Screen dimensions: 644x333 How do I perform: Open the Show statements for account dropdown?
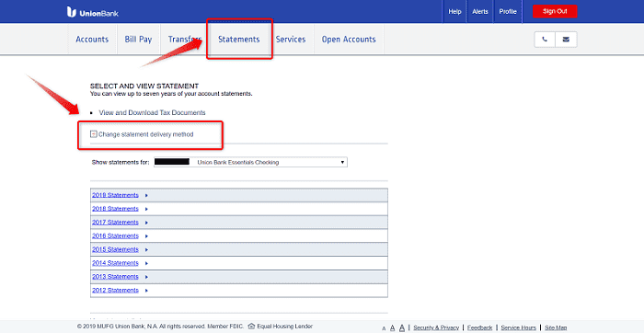pyautogui.click(x=250, y=162)
